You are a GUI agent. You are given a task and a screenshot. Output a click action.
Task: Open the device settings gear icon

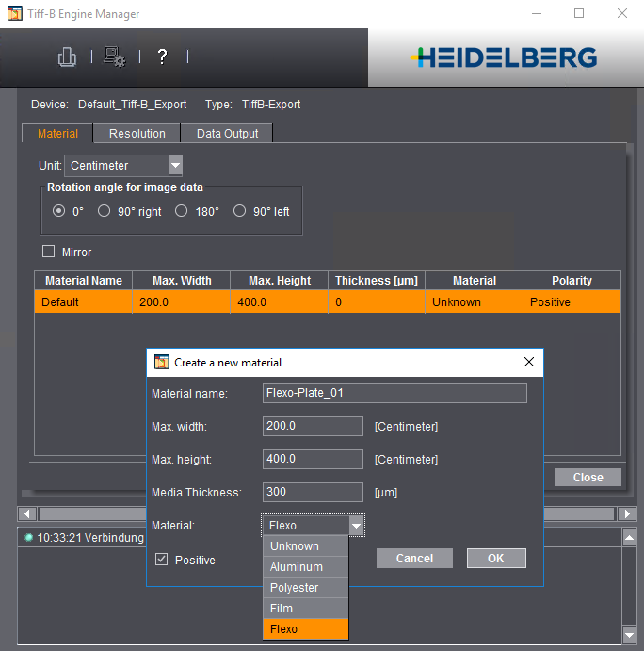pyautogui.click(x=115, y=57)
